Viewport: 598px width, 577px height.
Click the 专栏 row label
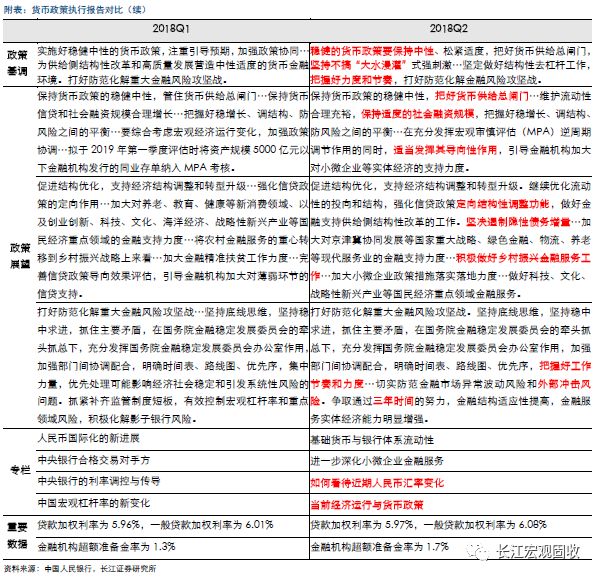20,470
